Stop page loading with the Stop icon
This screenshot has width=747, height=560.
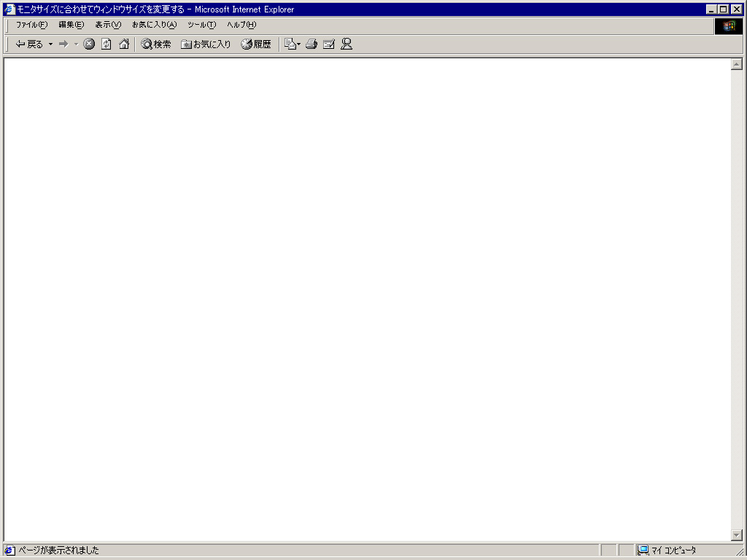[89, 44]
